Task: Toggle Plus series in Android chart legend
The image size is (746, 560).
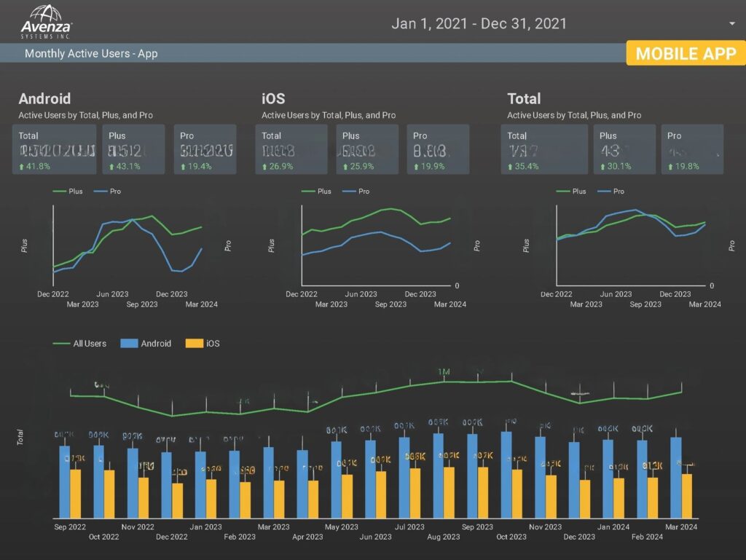Action: pyautogui.click(x=68, y=191)
